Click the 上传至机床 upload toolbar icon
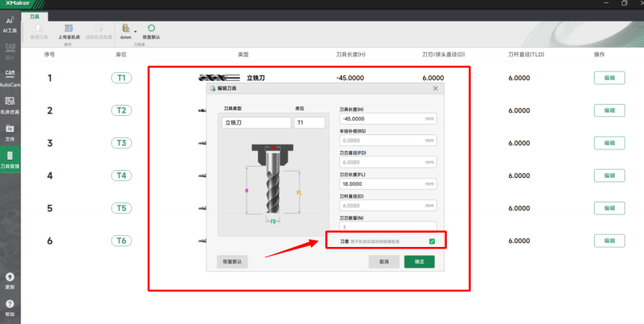The width and height of the screenshot is (644, 324). pyautogui.click(x=69, y=31)
